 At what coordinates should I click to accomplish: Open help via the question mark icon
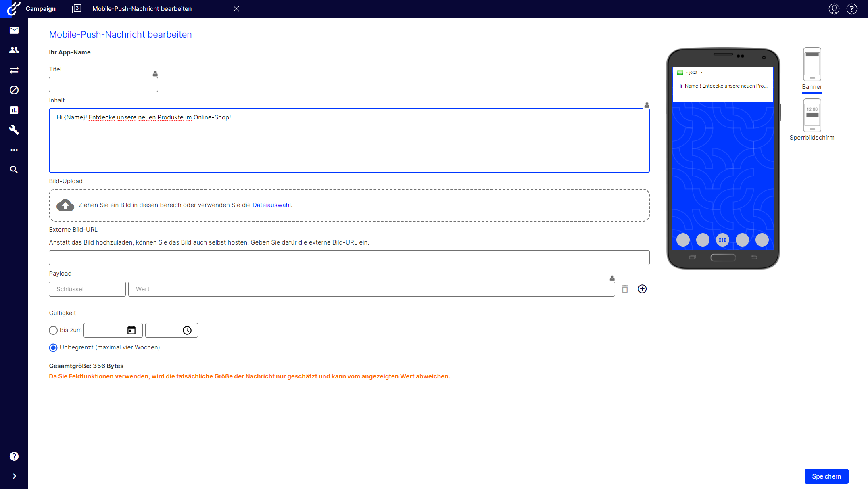coord(851,8)
